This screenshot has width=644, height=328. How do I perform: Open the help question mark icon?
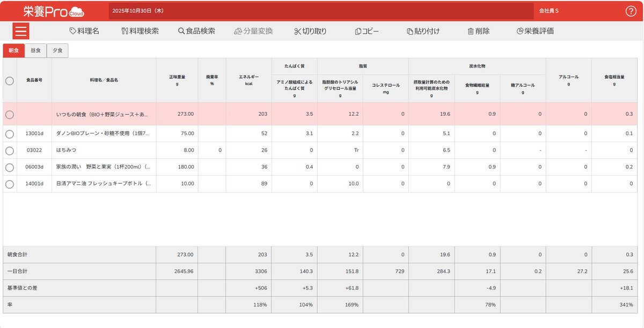[631, 11]
